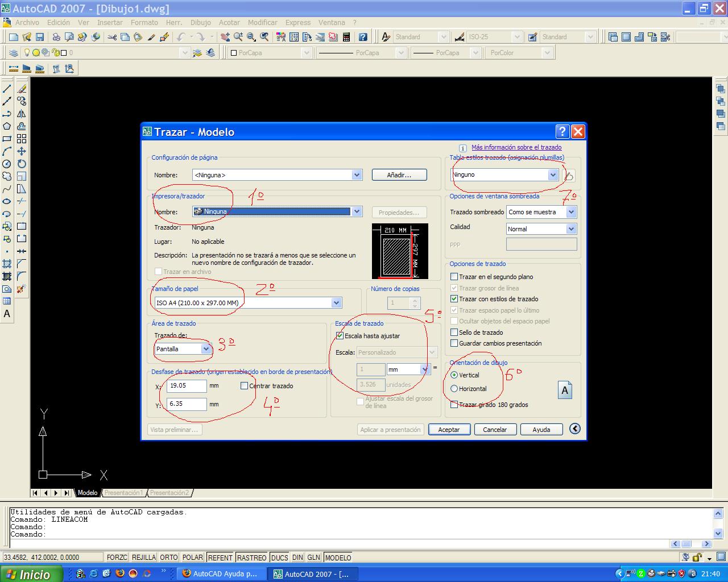
Task: Click the Plot printer icon in the toolbar
Action: [x=56, y=37]
